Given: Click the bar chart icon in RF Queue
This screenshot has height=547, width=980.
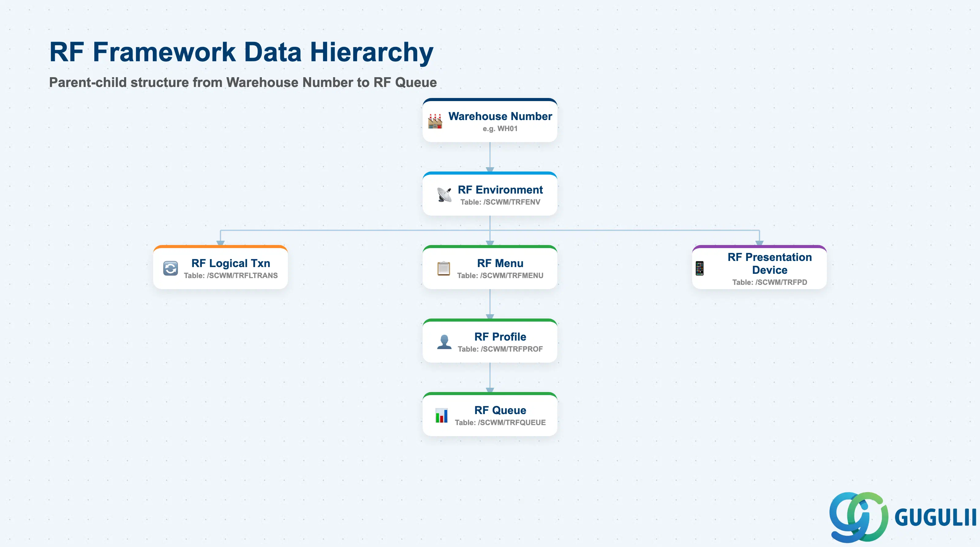Looking at the screenshot, I should (442, 415).
